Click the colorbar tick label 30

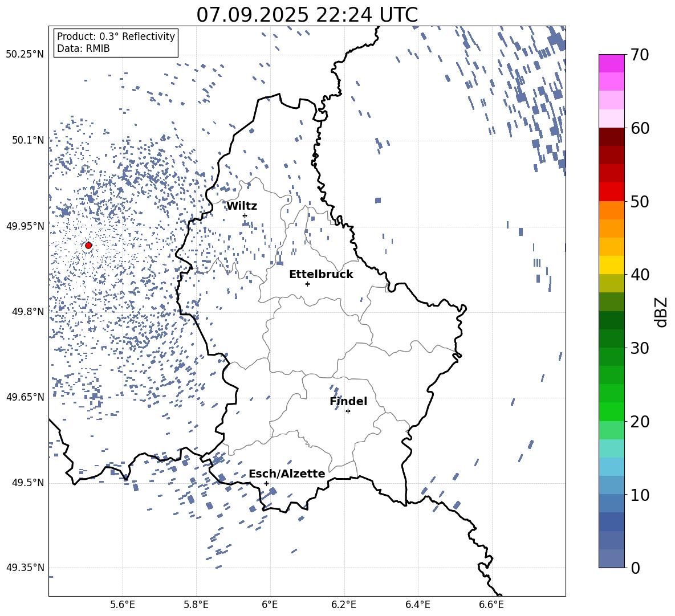tap(640, 348)
